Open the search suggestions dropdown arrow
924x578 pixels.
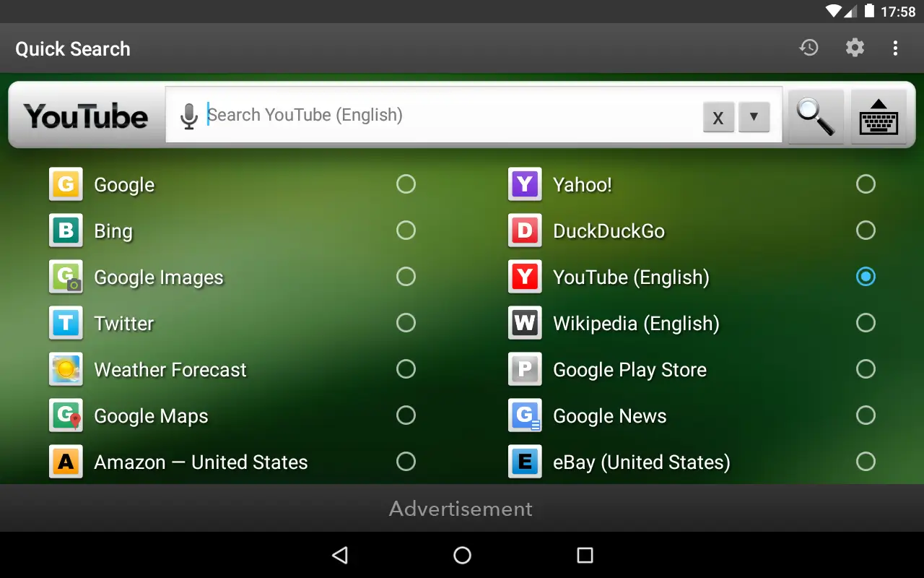point(754,116)
